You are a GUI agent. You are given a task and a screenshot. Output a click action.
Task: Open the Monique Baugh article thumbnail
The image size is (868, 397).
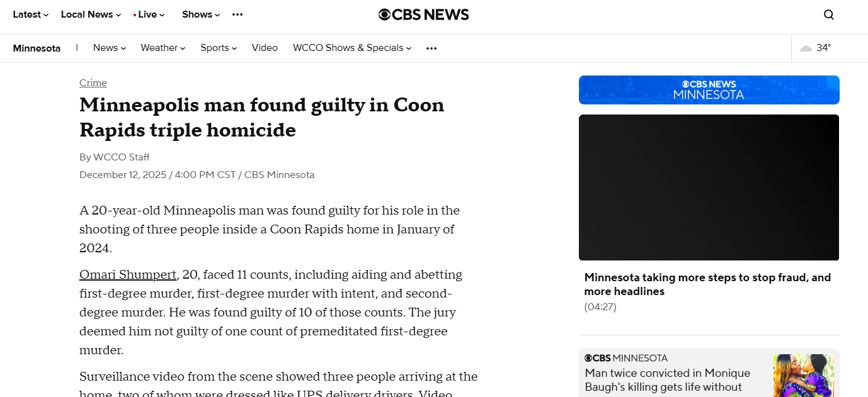(802, 376)
